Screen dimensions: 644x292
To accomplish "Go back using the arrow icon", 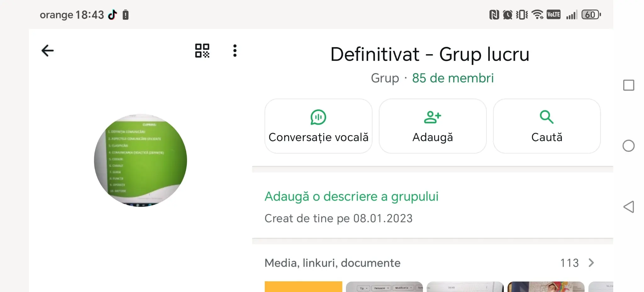I will [x=47, y=51].
